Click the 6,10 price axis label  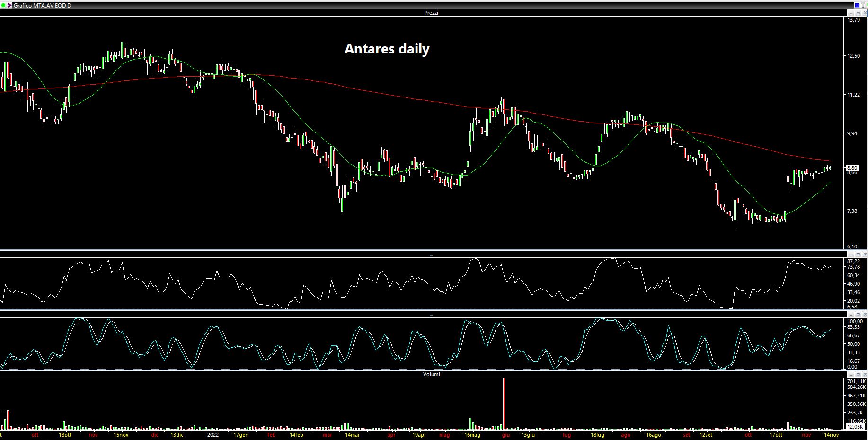point(852,246)
